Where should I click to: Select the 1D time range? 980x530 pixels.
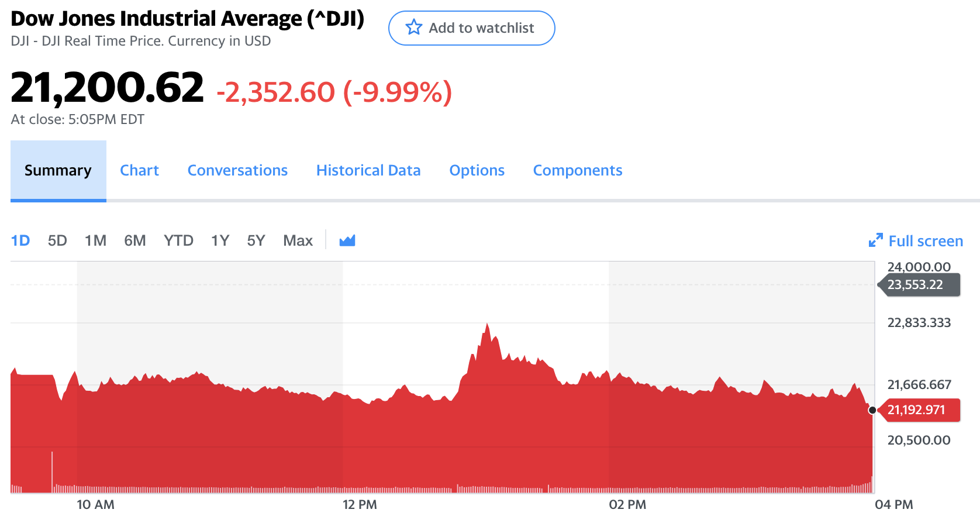[x=20, y=240]
